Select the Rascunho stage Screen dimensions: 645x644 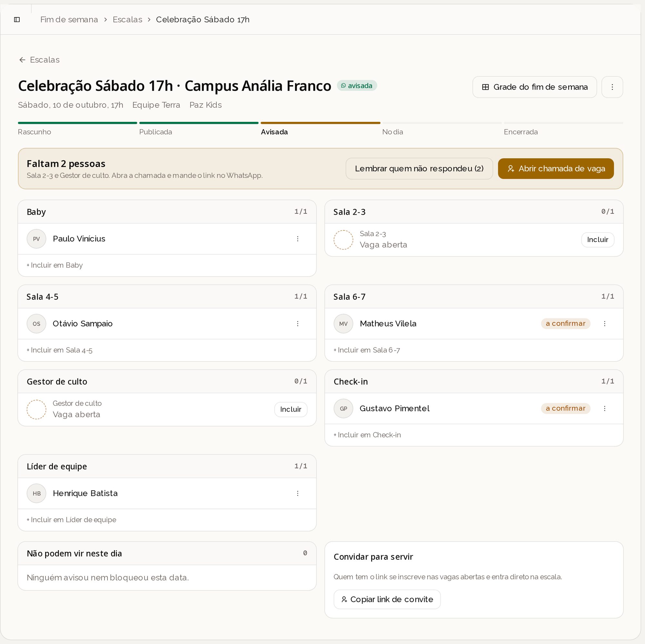[x=77, y=129]
